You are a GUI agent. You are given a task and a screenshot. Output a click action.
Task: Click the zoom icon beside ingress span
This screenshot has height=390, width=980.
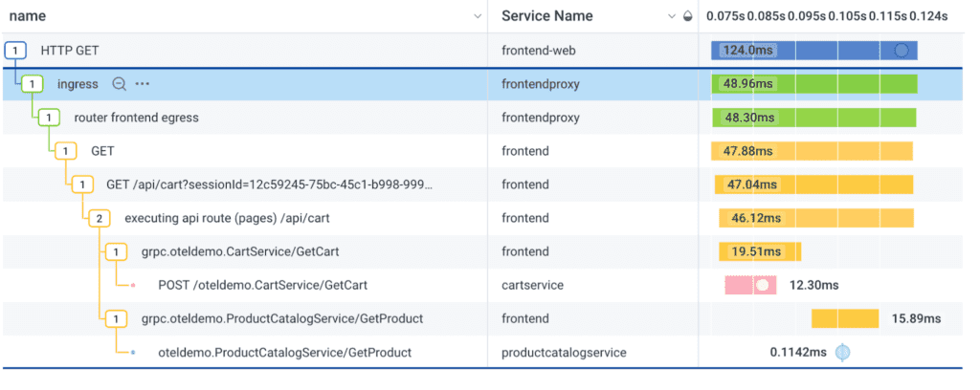pyautogui.click(x=120, y=84)
